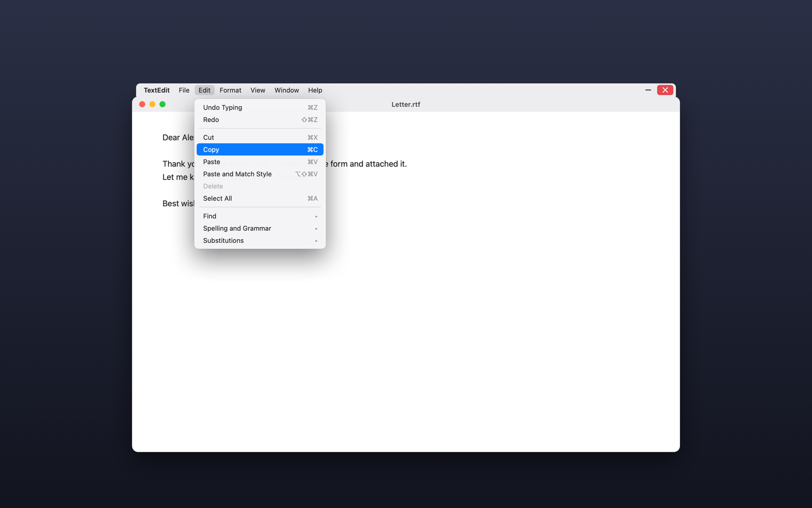Click the text 'form and attached it.'
The image size is (812, 508).
(x=368, y=164)
